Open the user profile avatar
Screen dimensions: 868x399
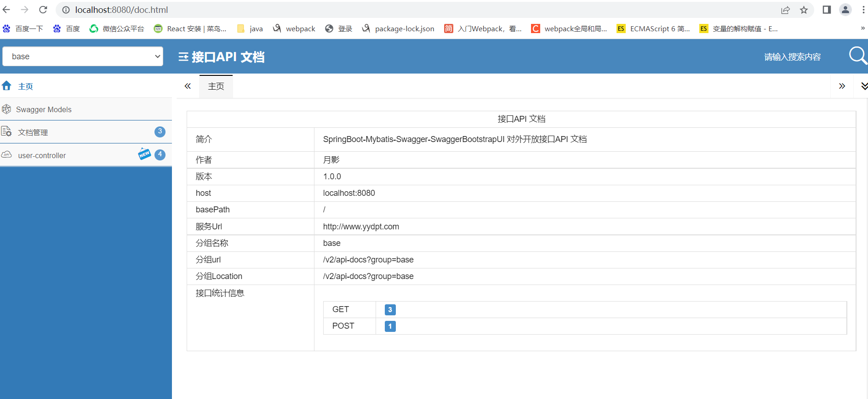point(845,10)
